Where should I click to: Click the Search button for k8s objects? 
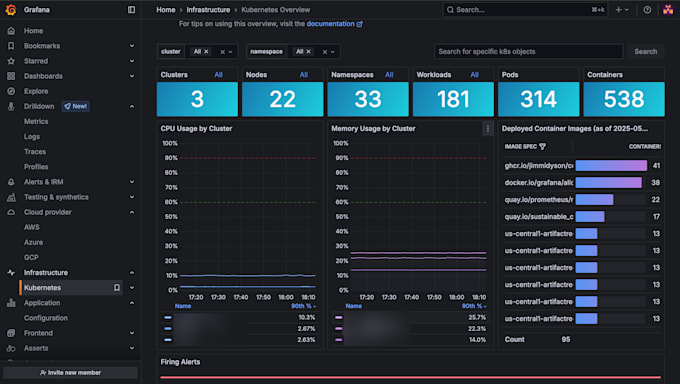pyautogui.click(x=645, y=52)
